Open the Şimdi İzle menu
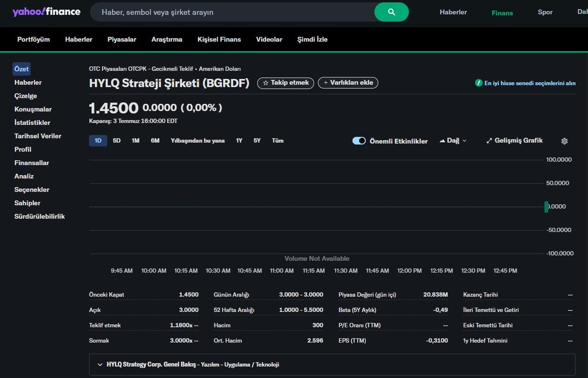The width and height of the screenshot is (588, 378). pyautogui.click(x=312, y=39)
